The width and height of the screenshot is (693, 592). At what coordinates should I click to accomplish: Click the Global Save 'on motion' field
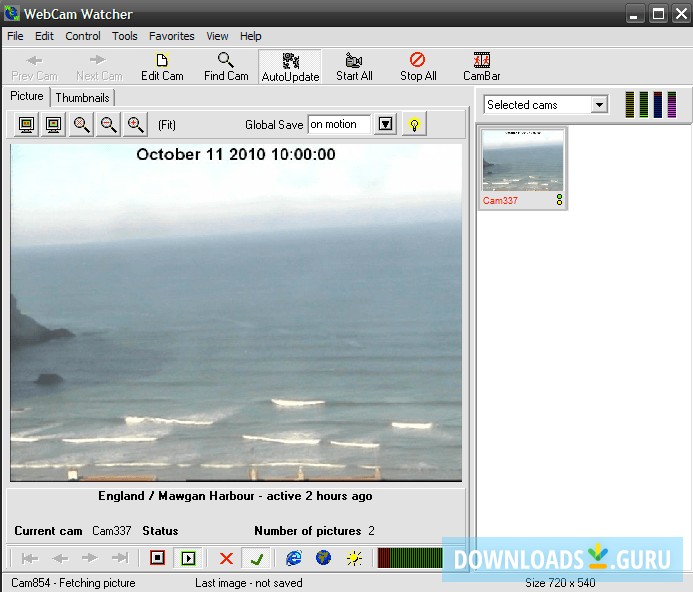click(339, 124)
